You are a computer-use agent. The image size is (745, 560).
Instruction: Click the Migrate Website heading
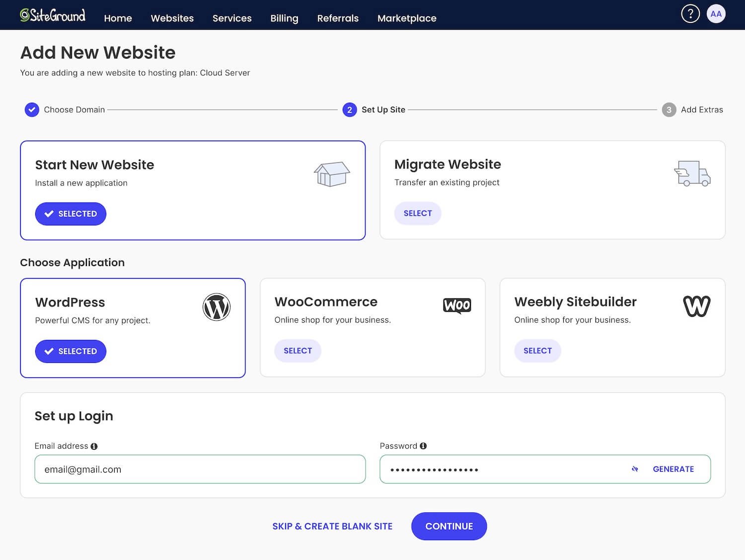(x=447, y=164)
